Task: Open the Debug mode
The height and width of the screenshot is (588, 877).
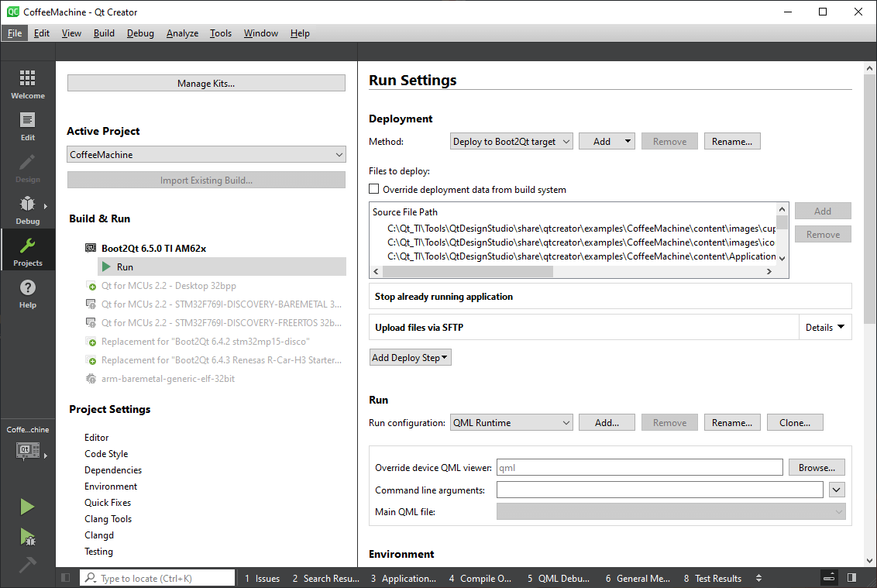Action: coord(27,210)
